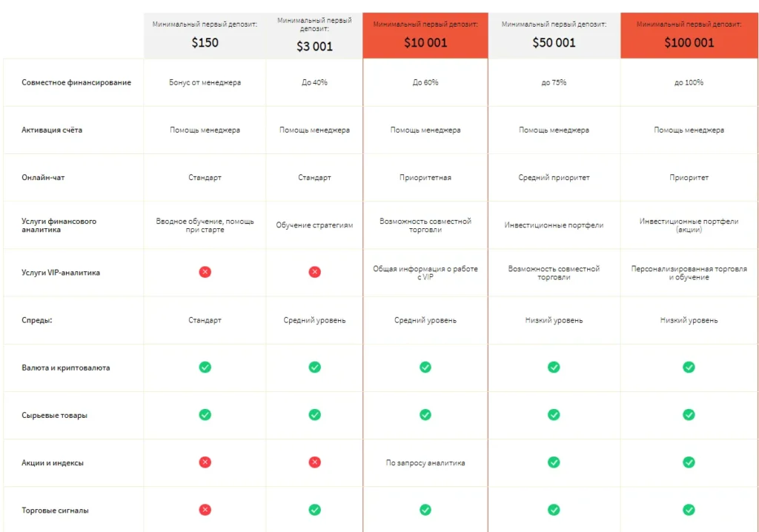The image size is (759, 532).
Task: Click the red cross for VIP analyst in $3 001 plan
Action: pos(314,272)
